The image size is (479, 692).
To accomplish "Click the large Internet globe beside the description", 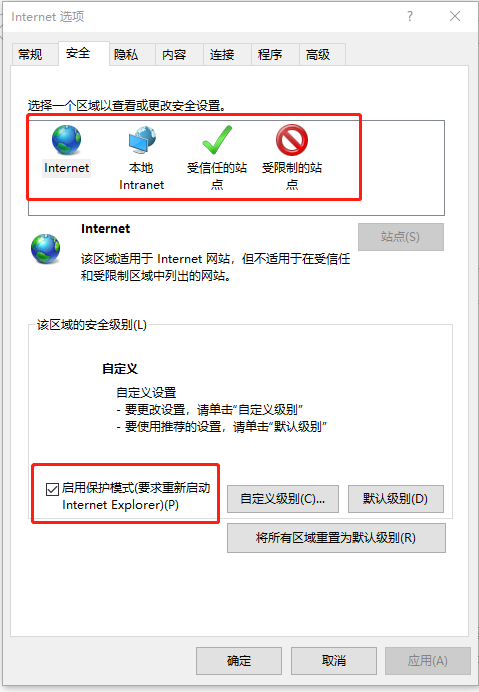I will [45, 249].
